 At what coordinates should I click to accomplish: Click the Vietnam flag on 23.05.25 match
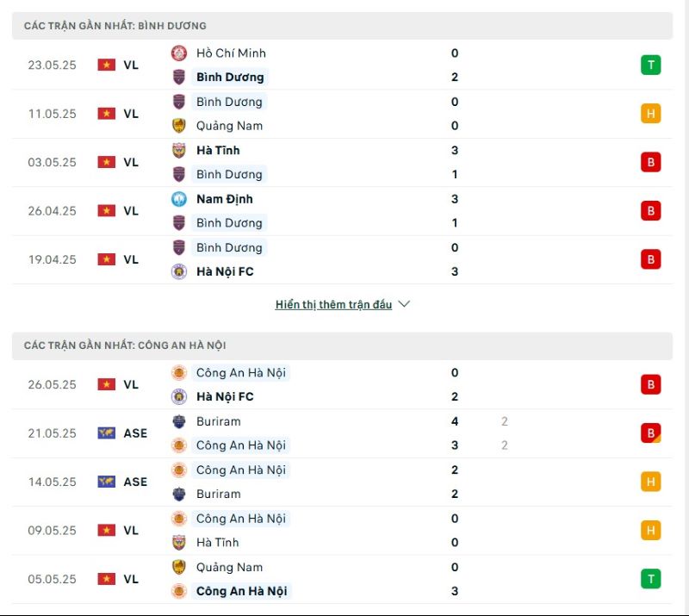tap(106, 65)
